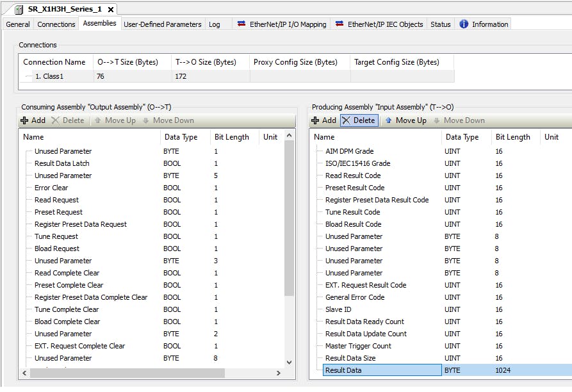The image size is (572, 392).
Task: Select the Result Data Latch parameter
Action: click(61, 163)
